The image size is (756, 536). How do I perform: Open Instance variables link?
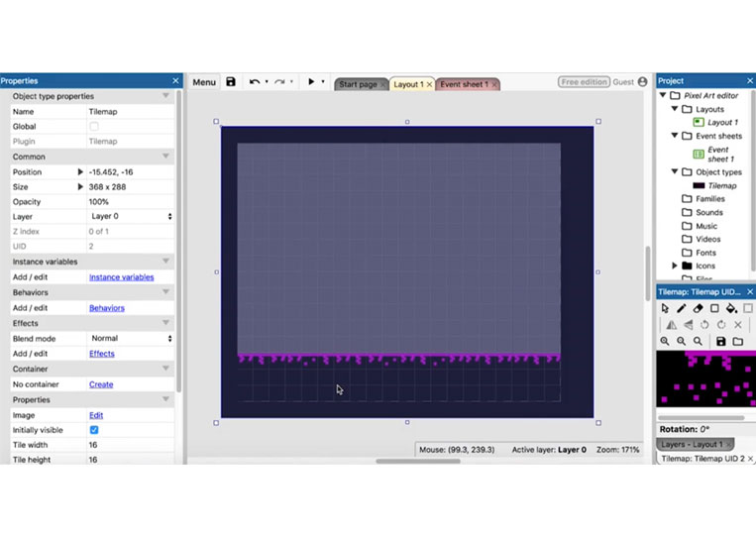[122, 277]
